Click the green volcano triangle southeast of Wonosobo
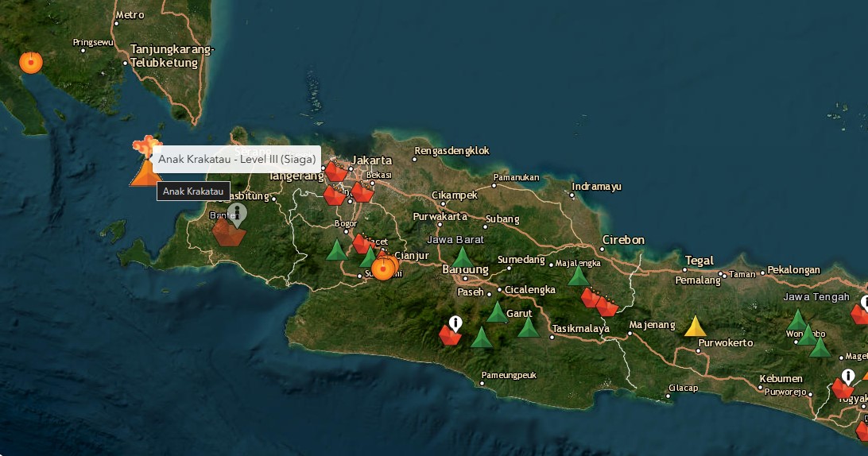The height and width of the screenshot is (456, 868). [x=820, y=347]
